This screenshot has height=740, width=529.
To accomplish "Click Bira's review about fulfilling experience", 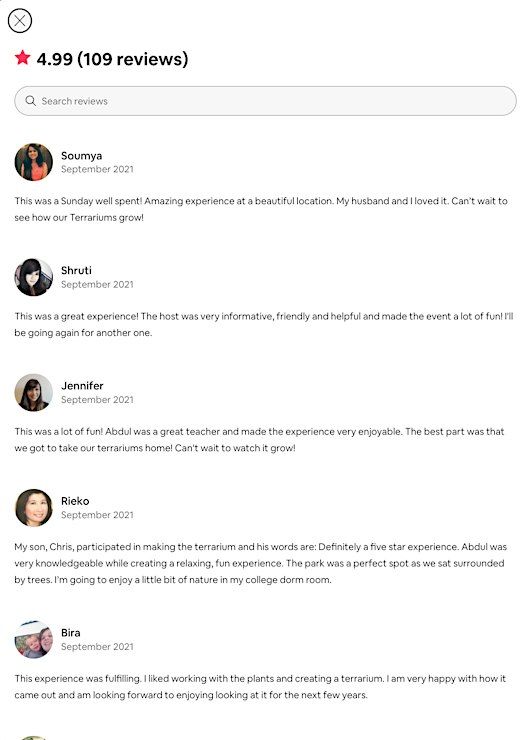I will tap(260, 687).
